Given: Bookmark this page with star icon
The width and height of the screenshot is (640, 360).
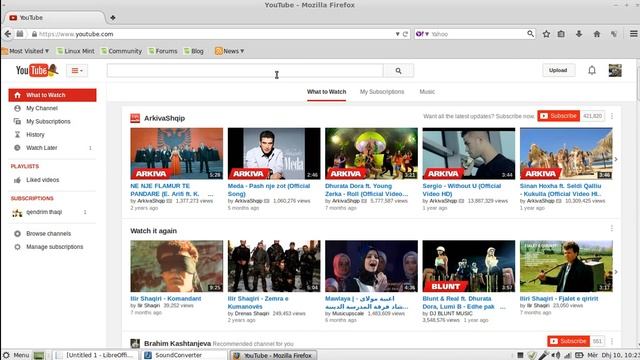Looking at the screenshot, I should click(x=546, y=34).
